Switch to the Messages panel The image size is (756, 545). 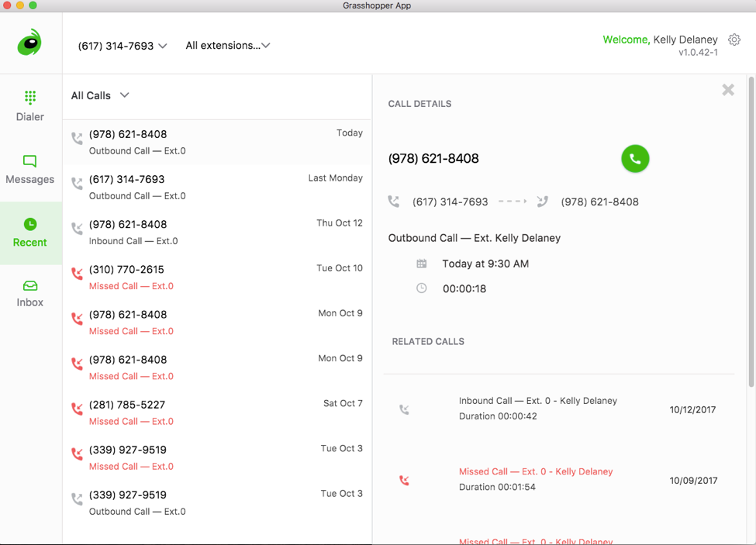point(29,169)
